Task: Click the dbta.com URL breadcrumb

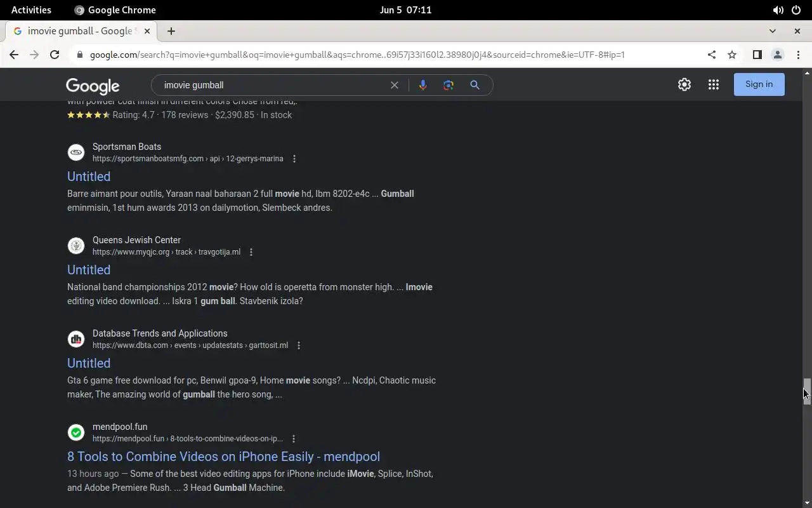Action: [190, 345]
